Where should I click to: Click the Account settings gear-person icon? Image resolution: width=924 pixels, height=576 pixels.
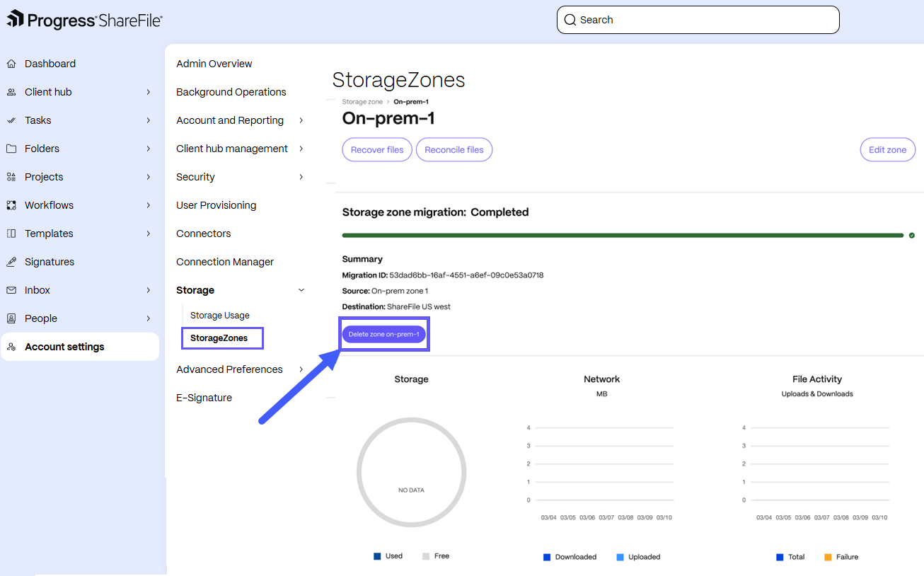(11, 347)
